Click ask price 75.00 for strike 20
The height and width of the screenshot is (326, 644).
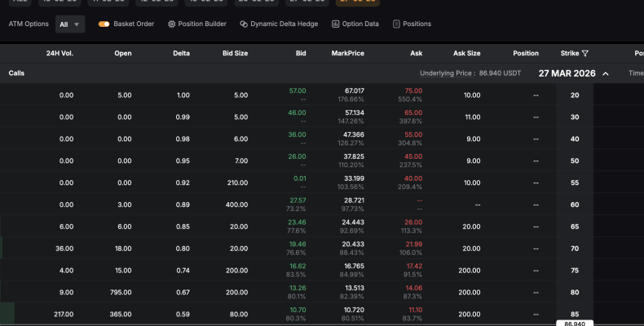tap(413, 90)
